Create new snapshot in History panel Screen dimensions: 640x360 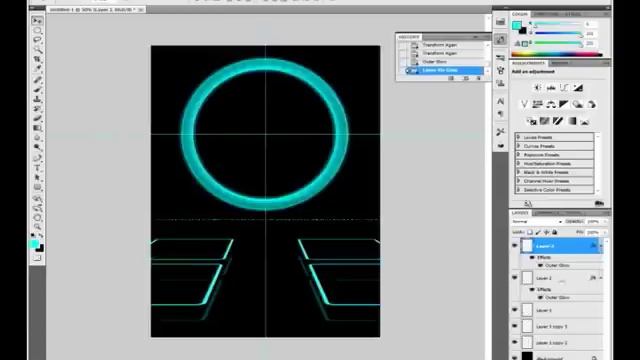click(x=466, y=78)
